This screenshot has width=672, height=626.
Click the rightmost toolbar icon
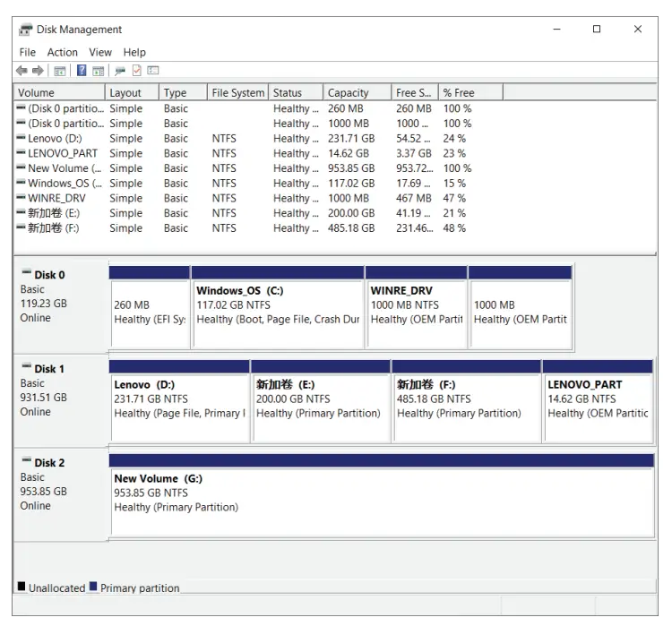[153, 71]
